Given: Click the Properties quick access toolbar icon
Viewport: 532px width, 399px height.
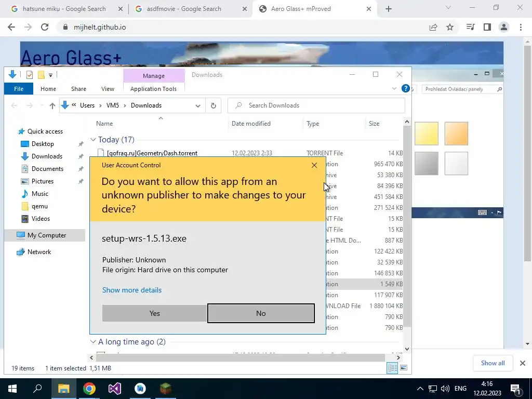Looking at the screenshot, I should click(30, 75).
